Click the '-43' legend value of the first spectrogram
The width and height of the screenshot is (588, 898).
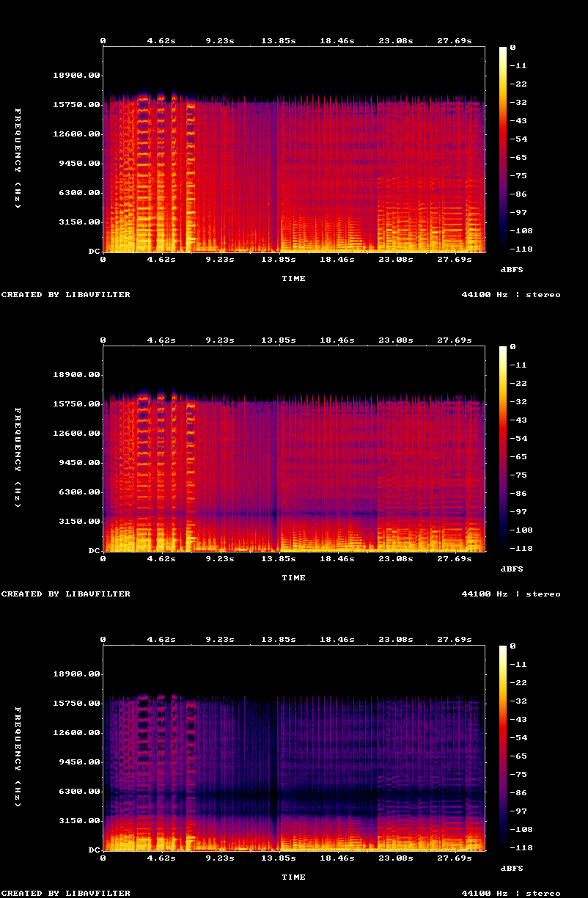(519, 120)
